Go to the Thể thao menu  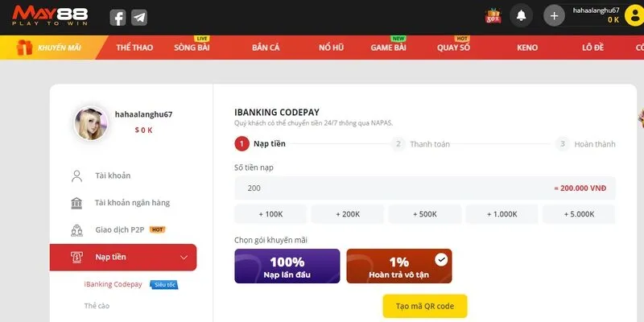pos(134,48)
